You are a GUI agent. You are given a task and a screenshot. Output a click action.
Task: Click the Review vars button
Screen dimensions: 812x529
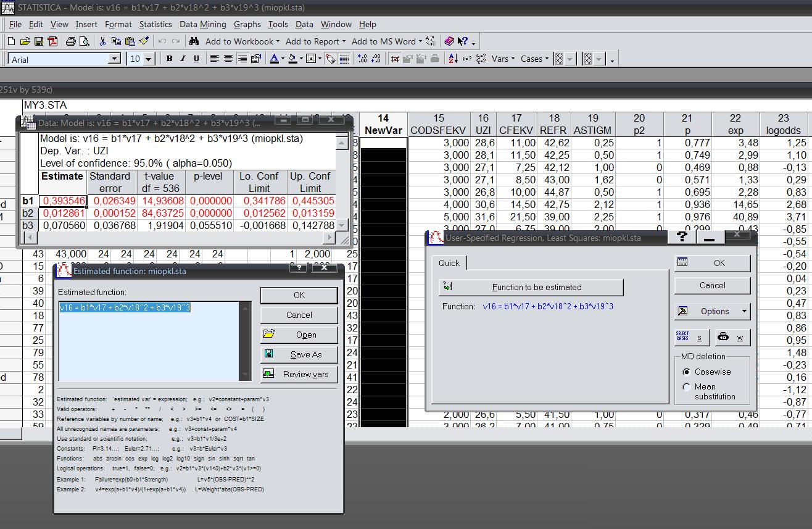[x=299, y=374]
